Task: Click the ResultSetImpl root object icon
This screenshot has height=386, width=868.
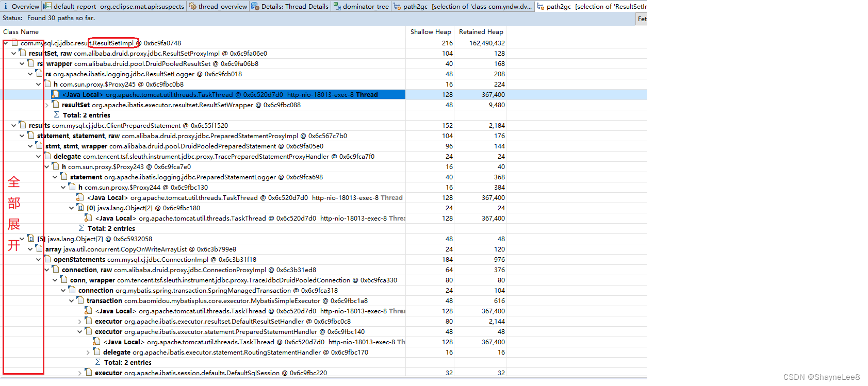Action: [x=14, y=43]
